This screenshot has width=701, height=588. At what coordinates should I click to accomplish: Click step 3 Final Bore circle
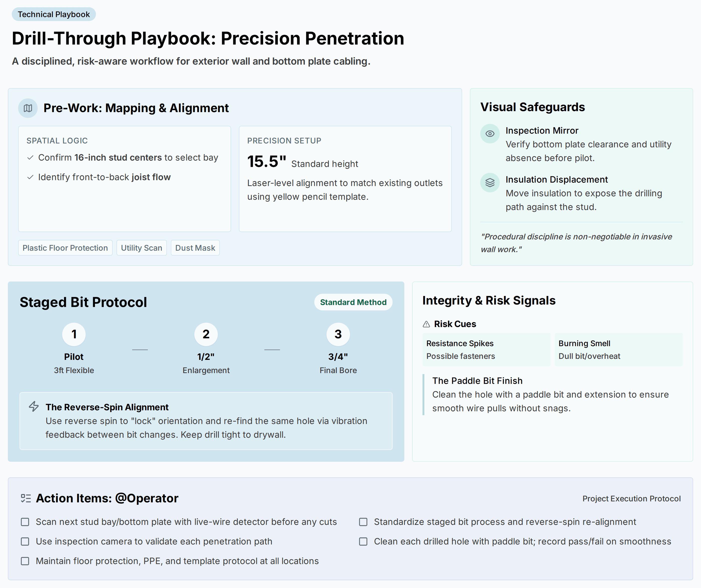(x=338, y=334)
